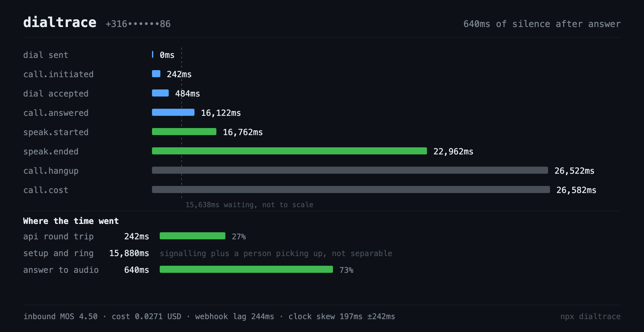Image resolution: width=644 pixels, height=332 pixels.
Task: Click the "call.initiated" event label
Action: pyautogui.click(x=58, y=74)
